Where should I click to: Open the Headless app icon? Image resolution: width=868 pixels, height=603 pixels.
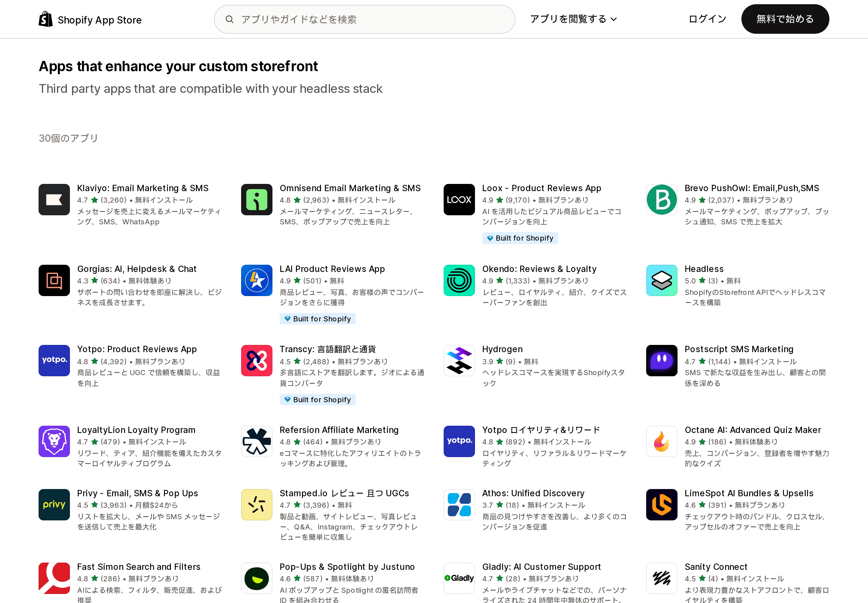point(661,280)
